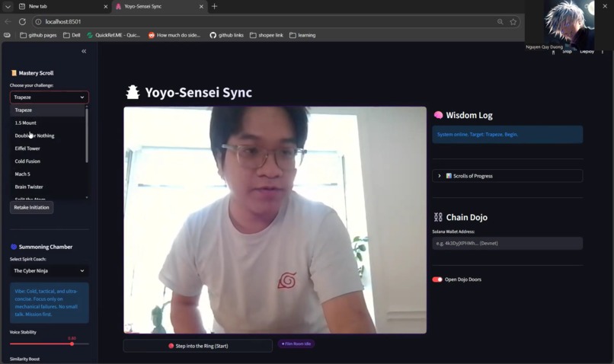Click the browser back arrow
Screen dimensions: 614x364
pyautogui.click(x=8, y=22)
